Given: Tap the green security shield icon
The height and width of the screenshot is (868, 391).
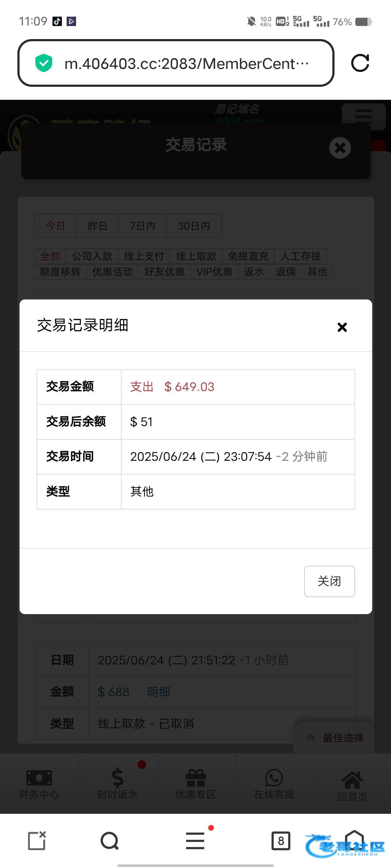Looking at the screenshot, I should point(44,63).
